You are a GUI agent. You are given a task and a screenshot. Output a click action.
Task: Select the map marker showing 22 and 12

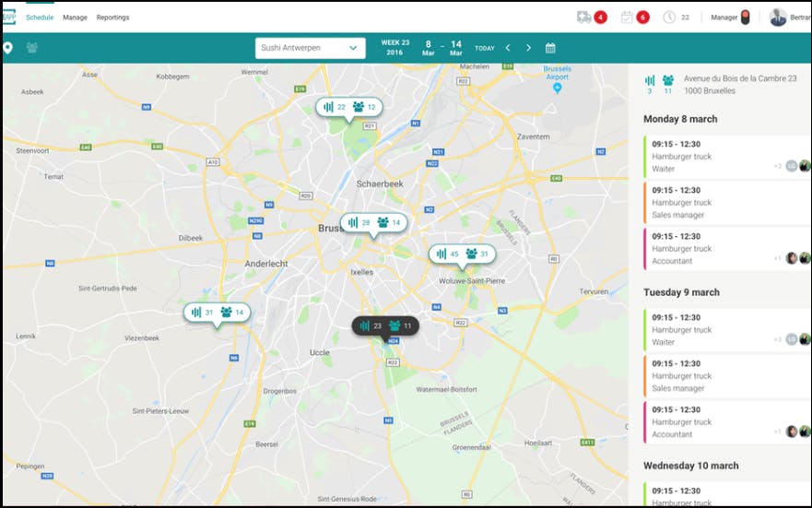coord(349,107)
